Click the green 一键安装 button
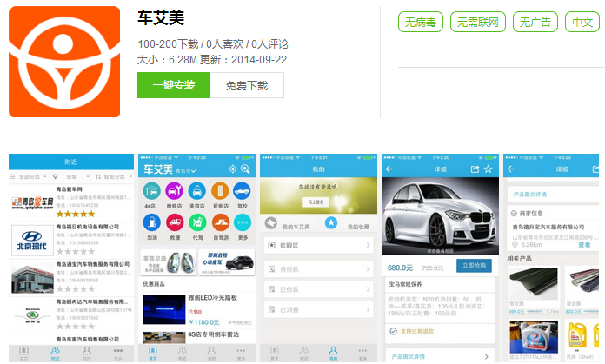 174,85
